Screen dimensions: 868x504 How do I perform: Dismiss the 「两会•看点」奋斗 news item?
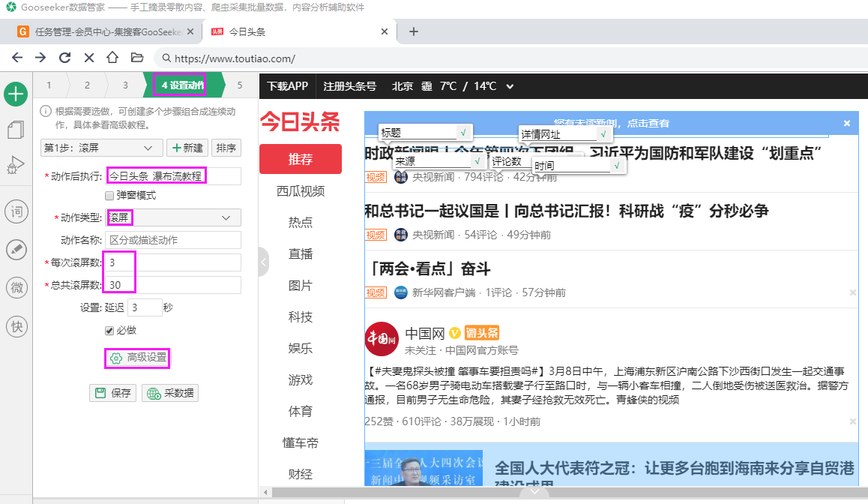click(x=852, y=292)
